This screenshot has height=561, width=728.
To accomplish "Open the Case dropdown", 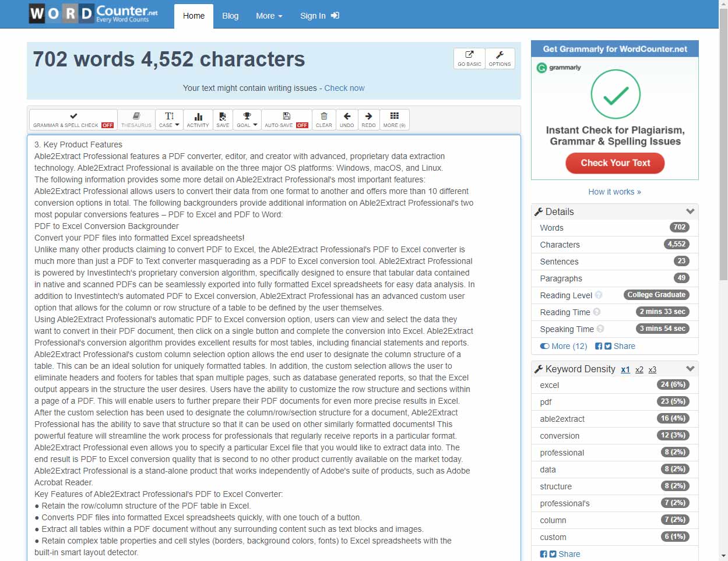I will [x=169, y=119].
